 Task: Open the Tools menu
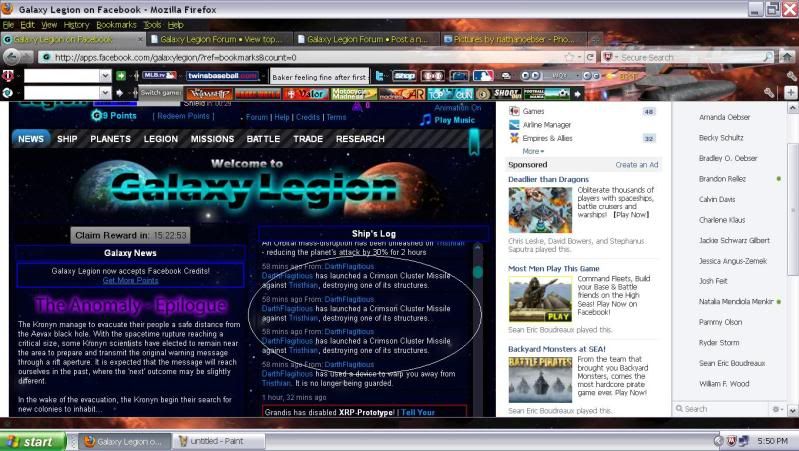(x=152, y=24)
